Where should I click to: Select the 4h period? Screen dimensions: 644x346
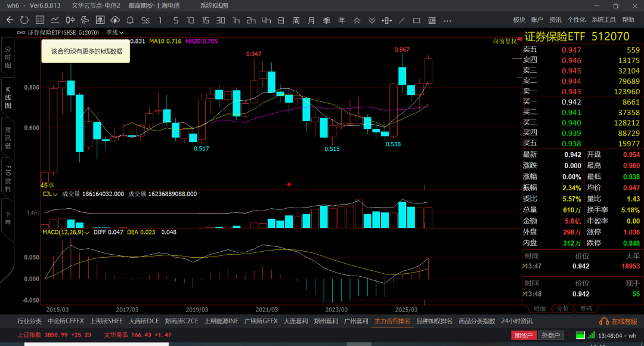pos(266,20)
